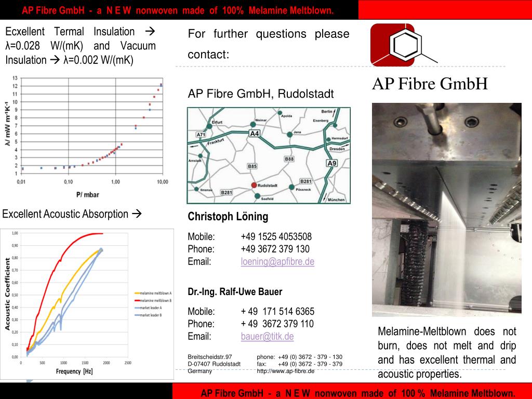Screen dimensions: 532x399
Task: Click the bottom red banner headline text
Action: click(x=358, y=393)
